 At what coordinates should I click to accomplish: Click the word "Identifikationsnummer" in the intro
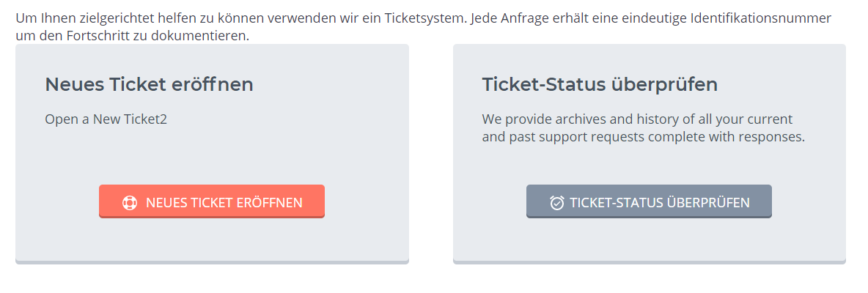[761, 18]
